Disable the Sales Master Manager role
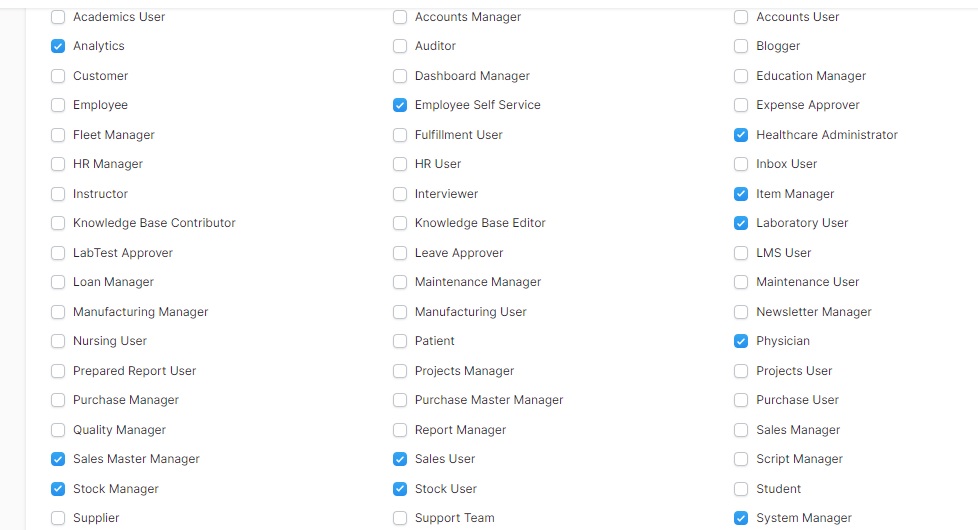This screenshot has height=530, width=978. click(58, 460)
